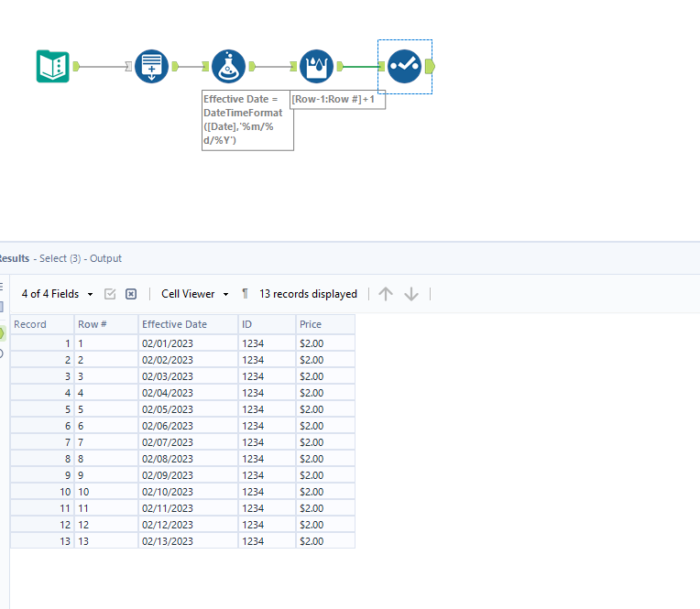The image size is (700, 609).
Task: Click the DateTimeFormat formula annotation box
Action: coord(247,119)
